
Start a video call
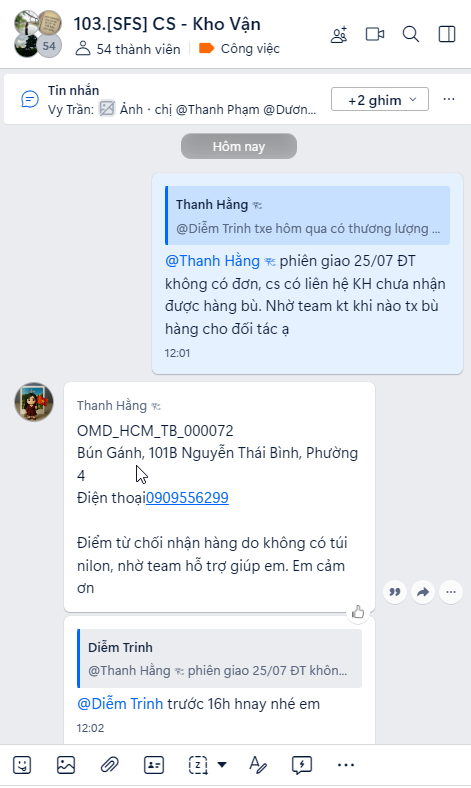pos(375,34)
